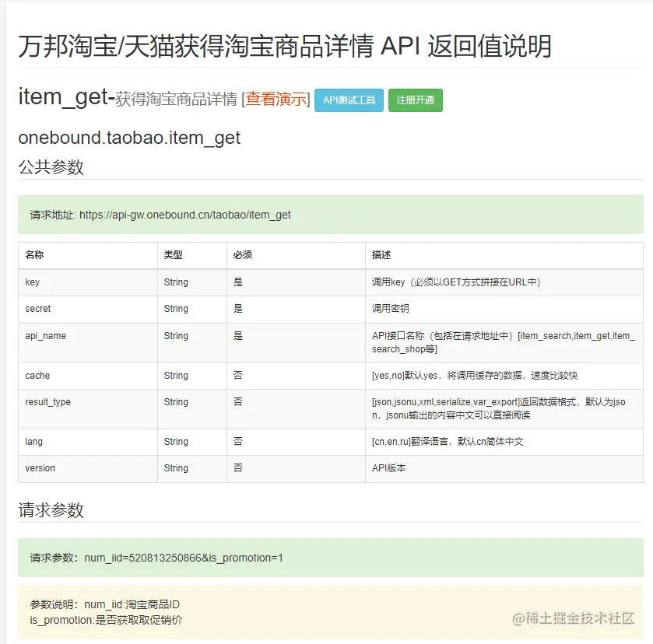Select the num_iid:淘宝商品ID explanation line

(132, 604)
